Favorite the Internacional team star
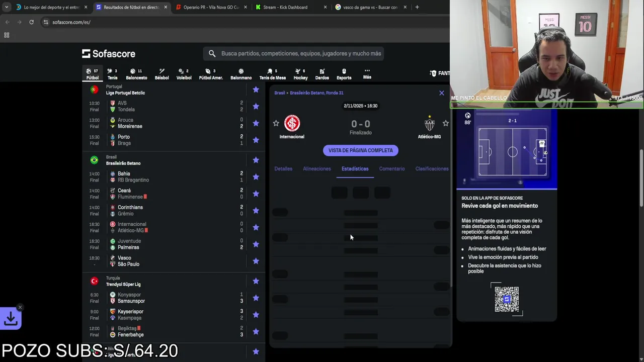Image resolution: width=644 pixels, height=362 pixels. [276, 123]
